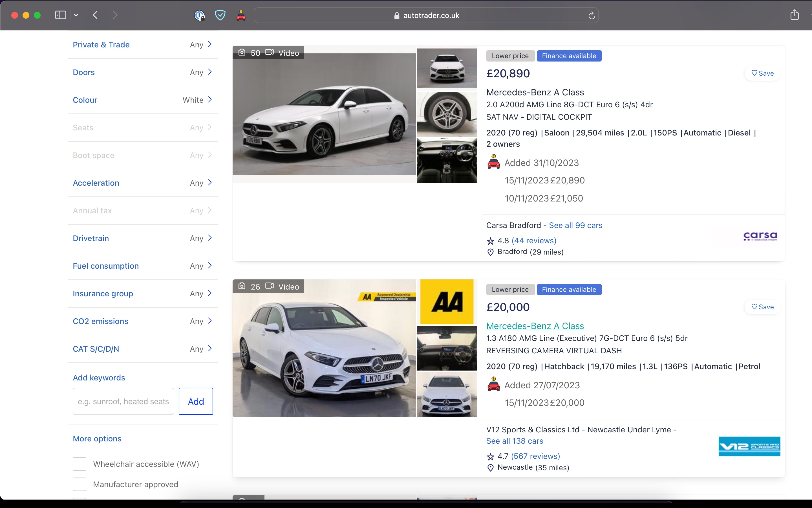
Task: Open the shield extension icon in toolbar
Action: pyautogui.click(x=220, y=15)
